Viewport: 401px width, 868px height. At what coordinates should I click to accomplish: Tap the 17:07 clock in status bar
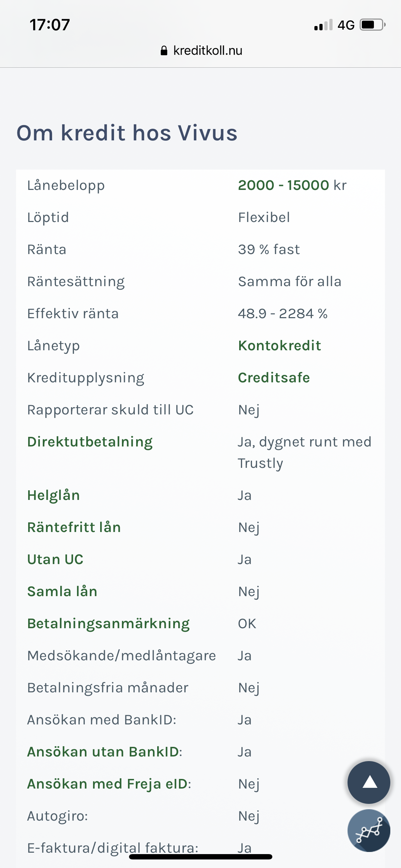(50, 25)
